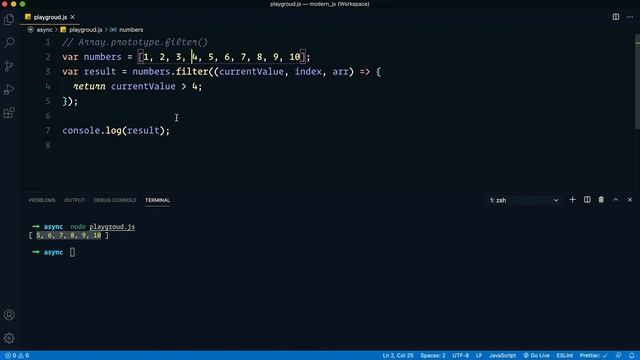Screen dimensions: 640x360
Task: Click the variable name result on line 3
Action: coord(100,72)
